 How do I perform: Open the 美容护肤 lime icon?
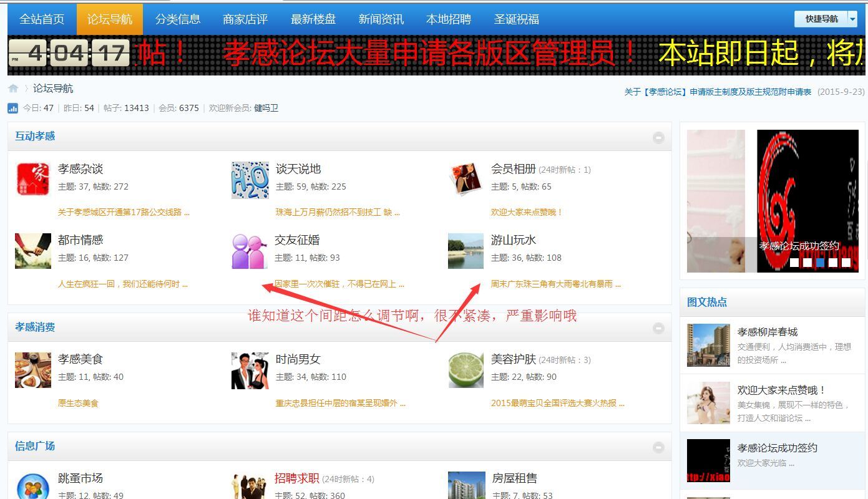tap(466, 370)
